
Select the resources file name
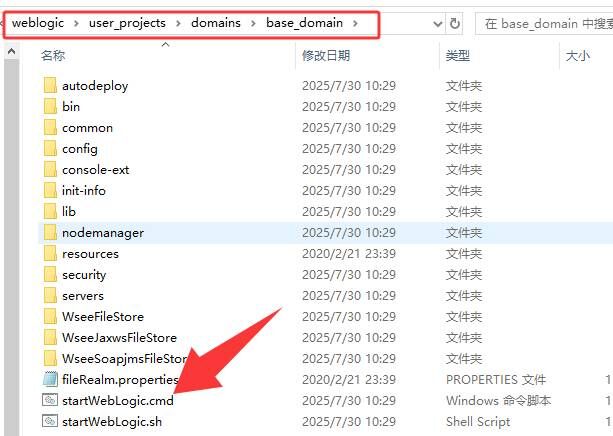tap(90, 254)
